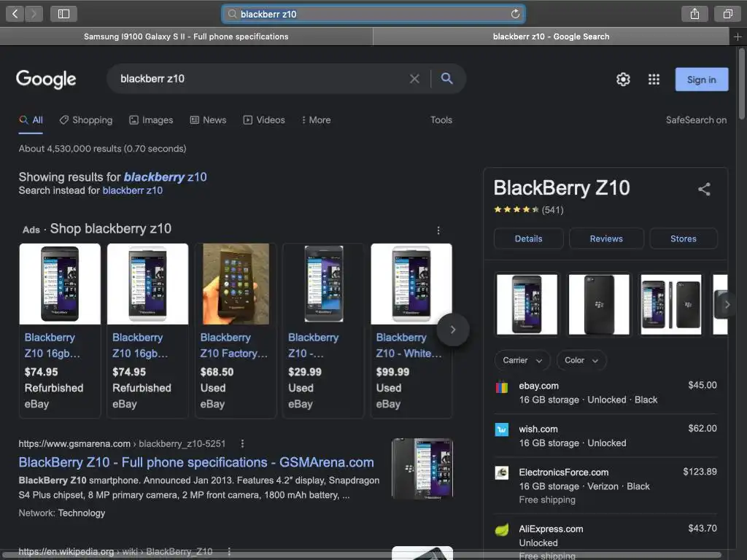This screenshot has width=747, height=560.
Task: Show tab overview icon in Safari toolbar
Action: click(727, 14)
